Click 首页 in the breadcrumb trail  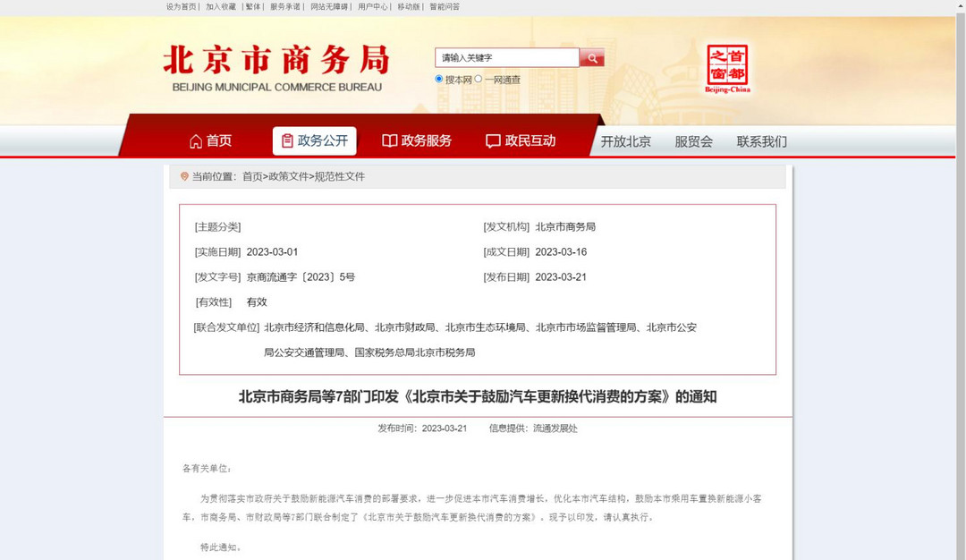(252, 177)
